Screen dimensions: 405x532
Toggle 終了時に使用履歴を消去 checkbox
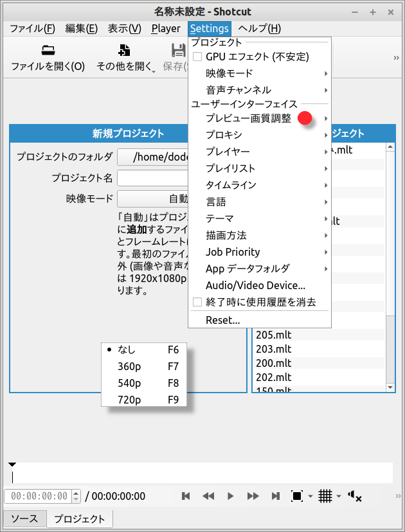[x=198, y=302]
